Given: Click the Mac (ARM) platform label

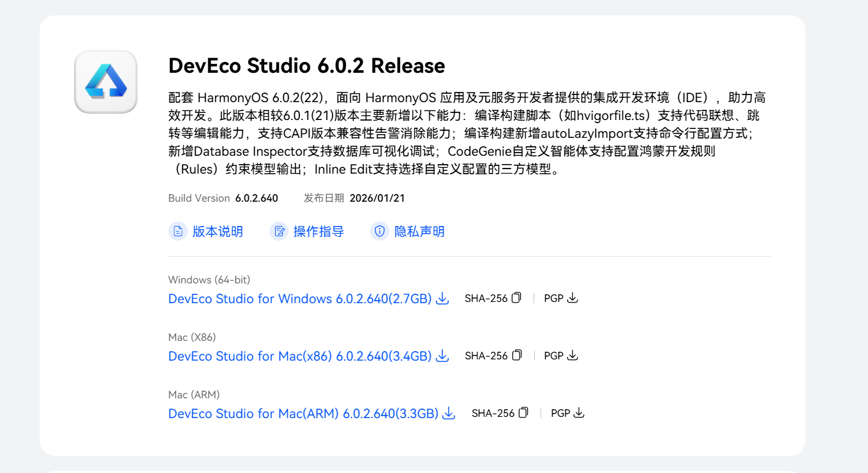Looking at the screenshot, I should (194, 394).
